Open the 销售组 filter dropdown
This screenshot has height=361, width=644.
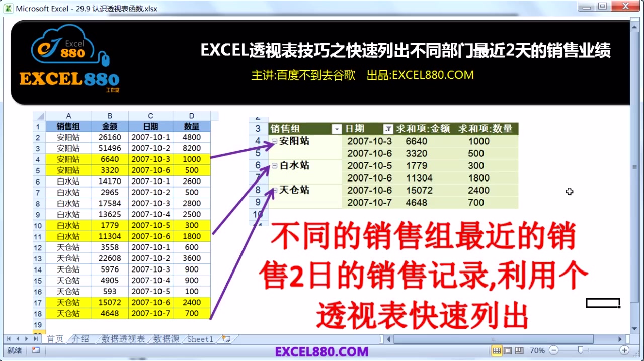pos(336,129)
